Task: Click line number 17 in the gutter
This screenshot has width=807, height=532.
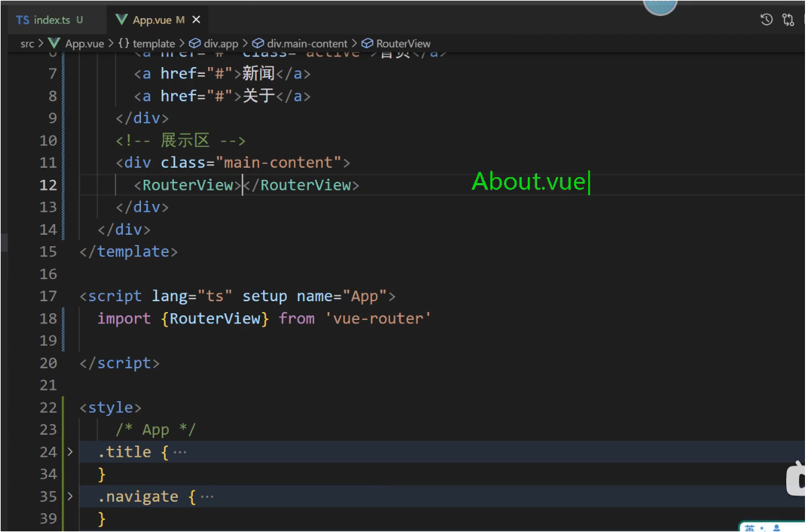Action: point(48,297)
